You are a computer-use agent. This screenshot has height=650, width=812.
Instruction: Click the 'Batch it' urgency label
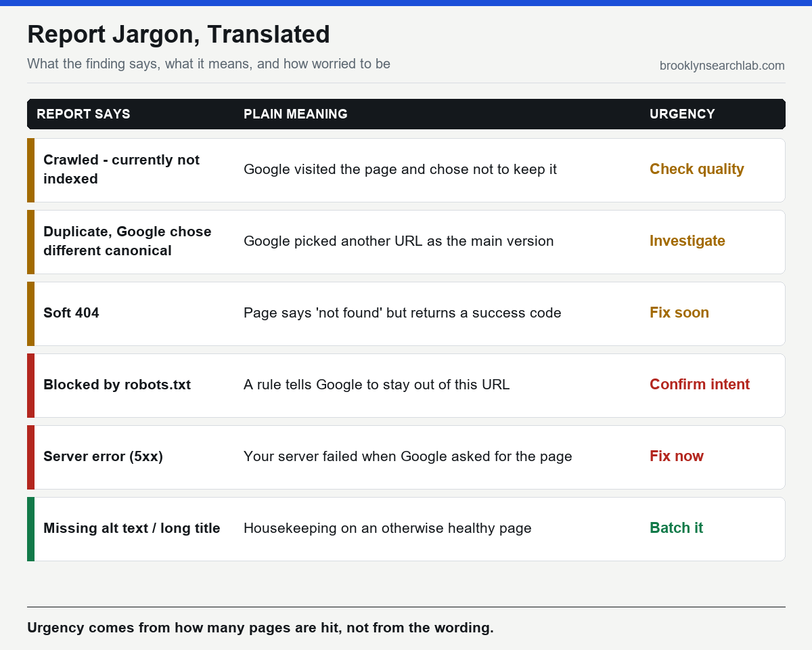coord(677,528)
